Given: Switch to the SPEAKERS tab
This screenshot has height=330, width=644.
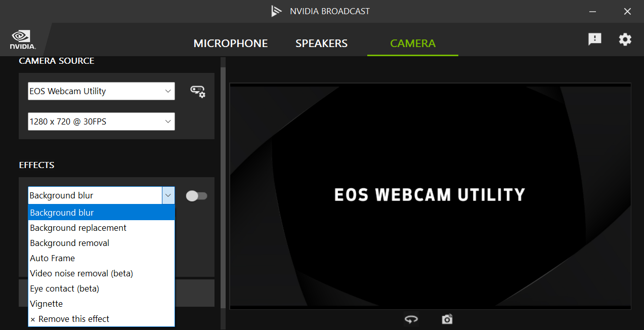Looking at the screenshot, I should (322, 44).
